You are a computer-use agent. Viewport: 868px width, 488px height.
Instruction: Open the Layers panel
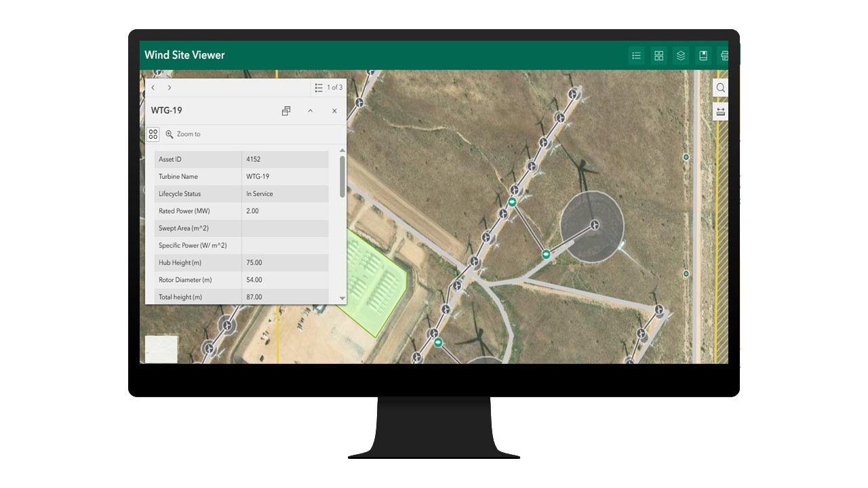tap(681, 56)
